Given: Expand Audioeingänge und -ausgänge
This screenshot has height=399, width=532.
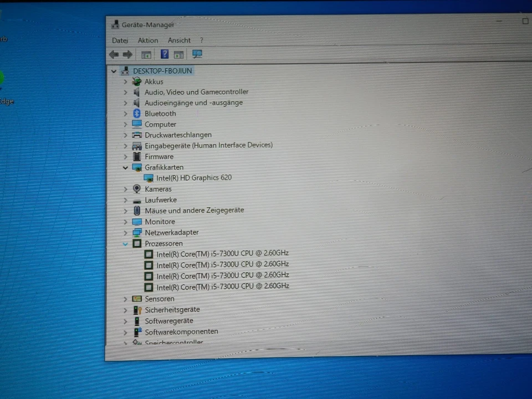Looking at the screenshot, I should pos(126,103).
